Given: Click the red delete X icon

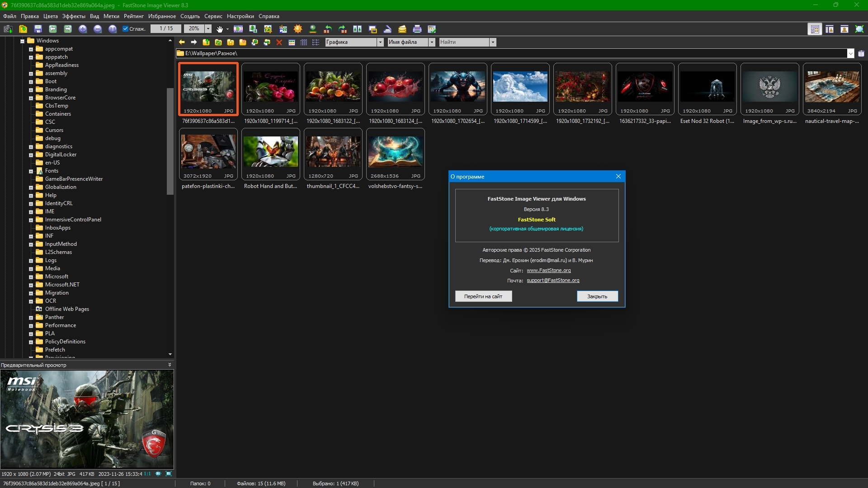Looking at the screenshot, I should pyautogui.click(x=279, y=42).
